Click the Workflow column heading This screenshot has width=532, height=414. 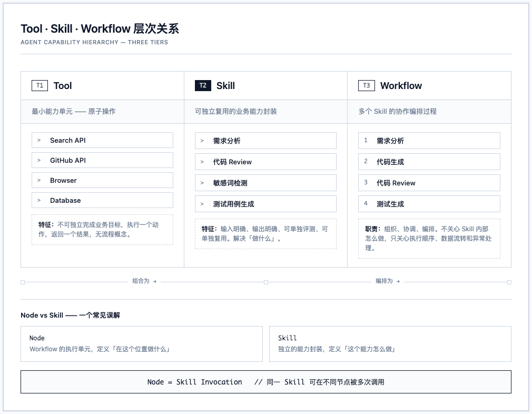pos(401,85)
